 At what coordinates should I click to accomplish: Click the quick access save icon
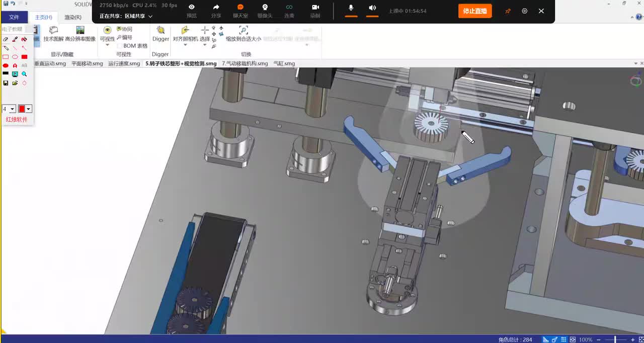6,4
